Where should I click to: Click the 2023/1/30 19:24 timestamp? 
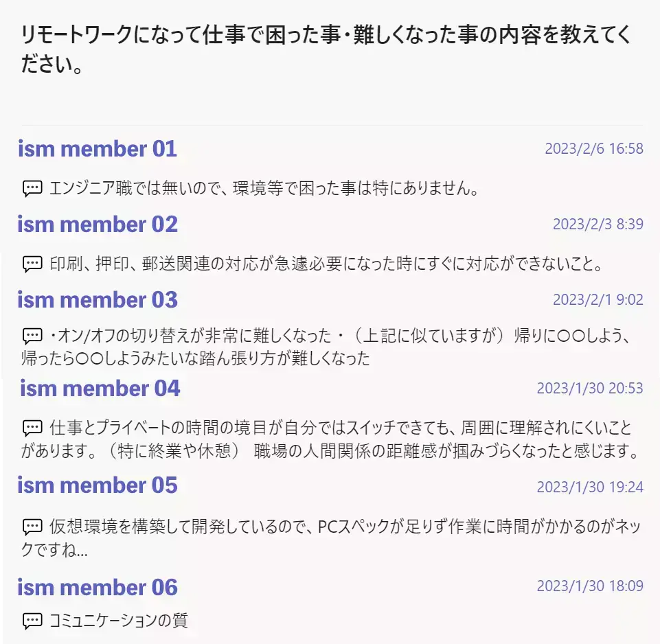590,487
